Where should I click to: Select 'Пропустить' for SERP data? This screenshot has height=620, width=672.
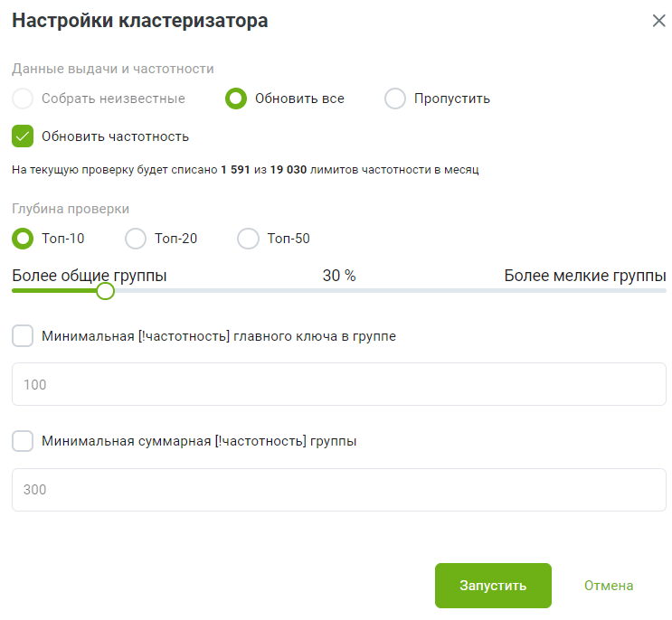[x=395, y=99]
